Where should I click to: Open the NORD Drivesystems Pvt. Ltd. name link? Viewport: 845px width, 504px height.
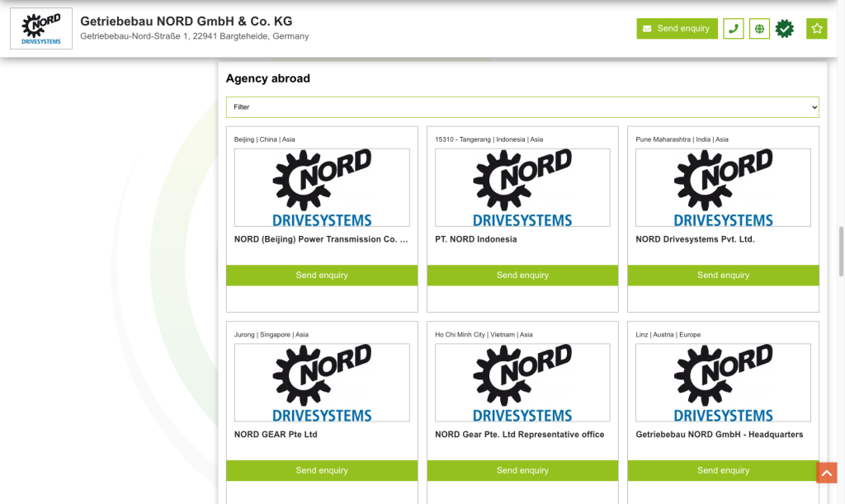(x=695, y=240)
